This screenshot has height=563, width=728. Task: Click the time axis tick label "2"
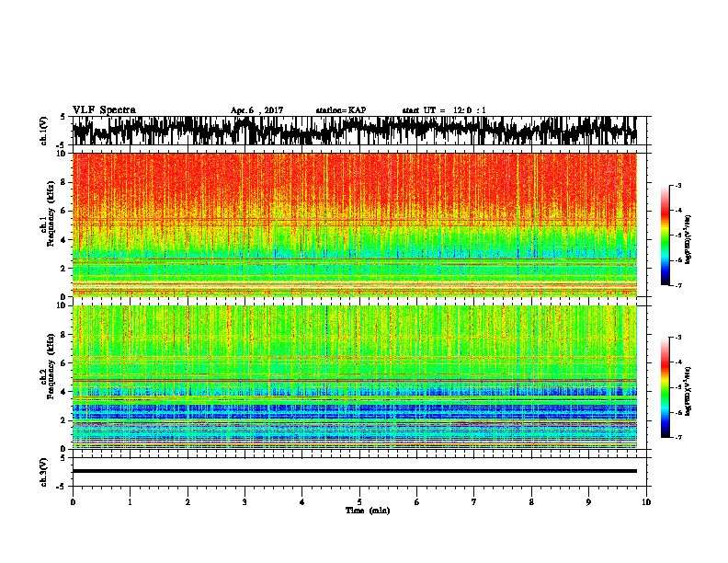(188, 502)
